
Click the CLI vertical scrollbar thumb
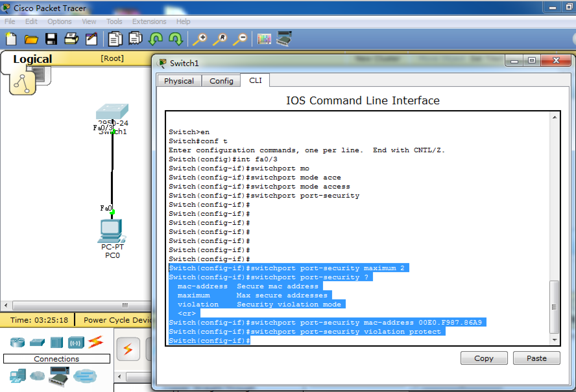coord(554,307)
